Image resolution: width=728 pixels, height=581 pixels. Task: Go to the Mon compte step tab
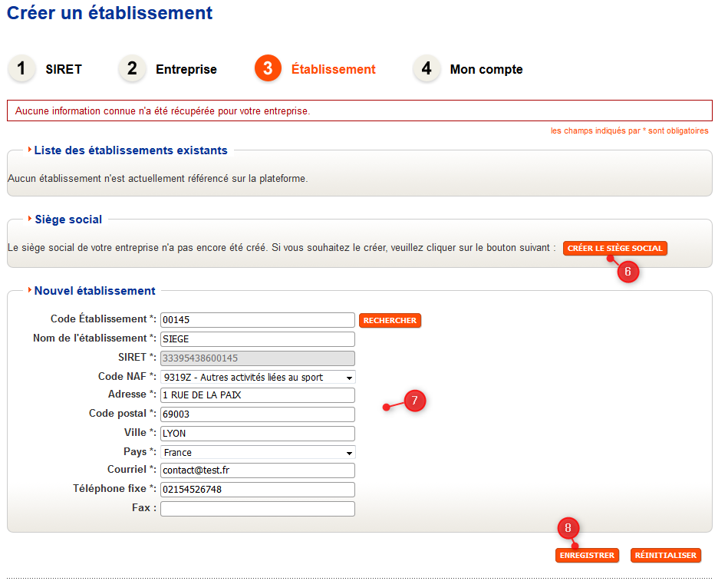(x=486, y=69)
